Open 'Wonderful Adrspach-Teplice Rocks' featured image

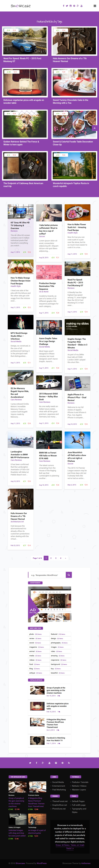[74, 166]
